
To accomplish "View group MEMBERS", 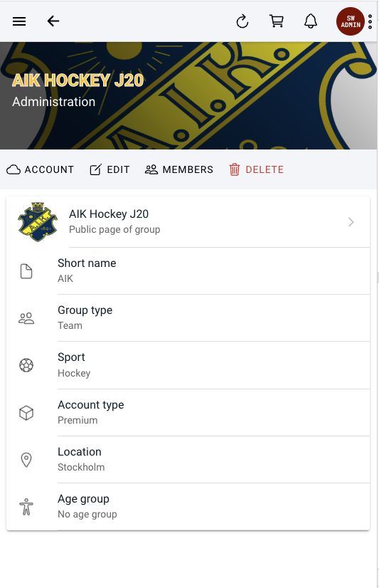I will point(179,169).
